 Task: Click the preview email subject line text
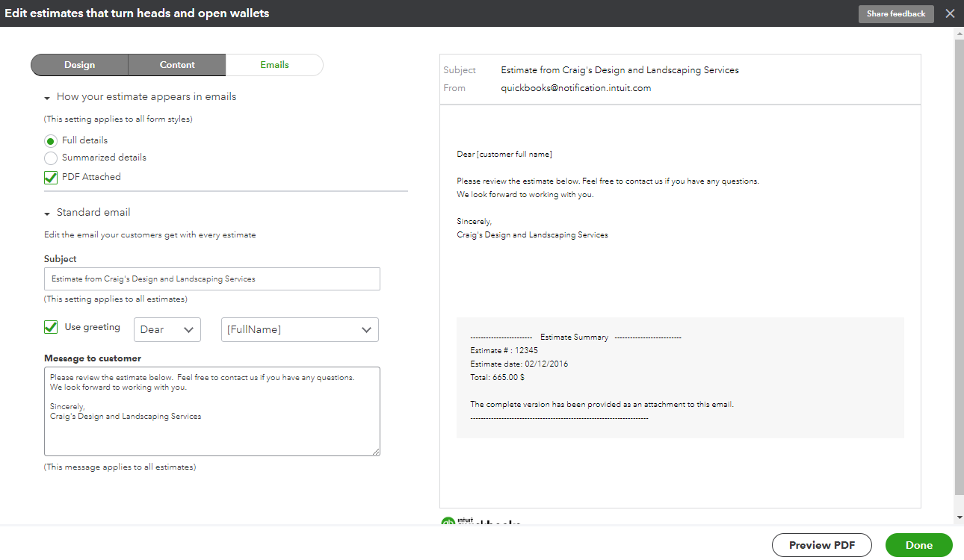pos(620,70)
